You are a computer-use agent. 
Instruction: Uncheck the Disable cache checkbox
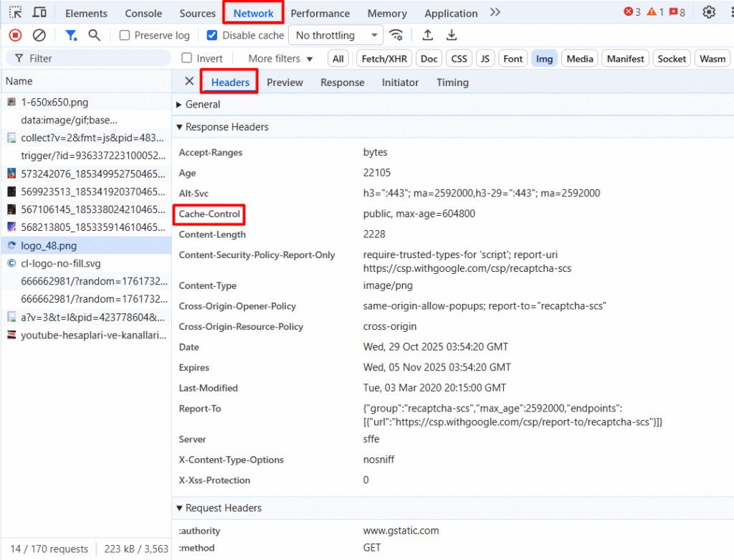point(212,35)
